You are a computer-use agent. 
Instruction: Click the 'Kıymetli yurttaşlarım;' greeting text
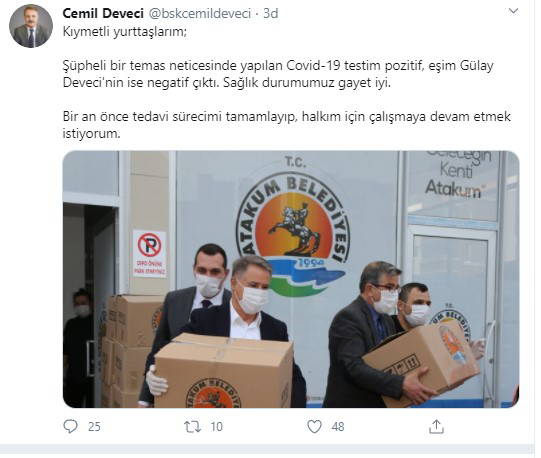[125, 32]
